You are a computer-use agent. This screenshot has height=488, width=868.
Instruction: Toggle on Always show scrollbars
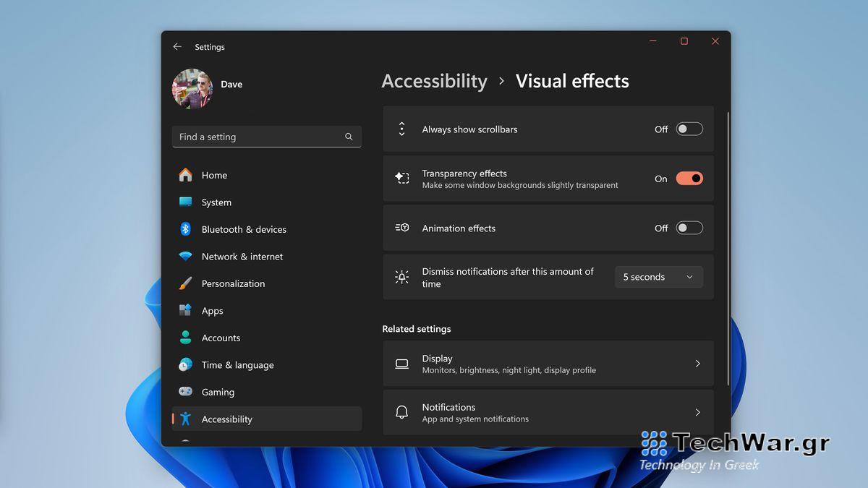[x=689, y=129]
